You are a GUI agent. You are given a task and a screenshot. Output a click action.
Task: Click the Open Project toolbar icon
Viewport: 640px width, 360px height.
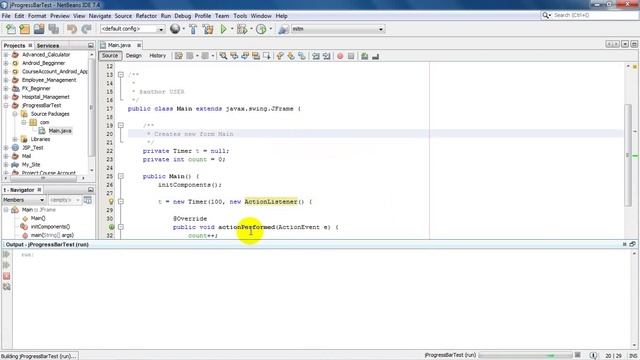point(39,29)
